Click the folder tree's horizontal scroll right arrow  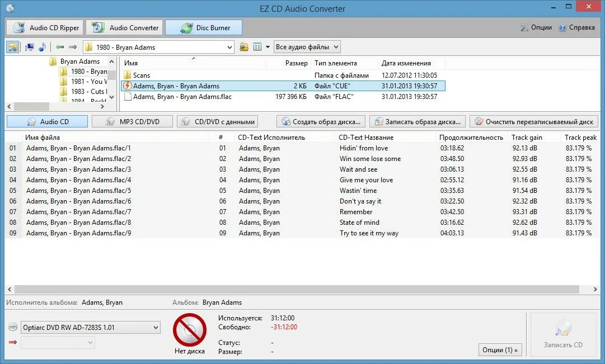point(102,106)
